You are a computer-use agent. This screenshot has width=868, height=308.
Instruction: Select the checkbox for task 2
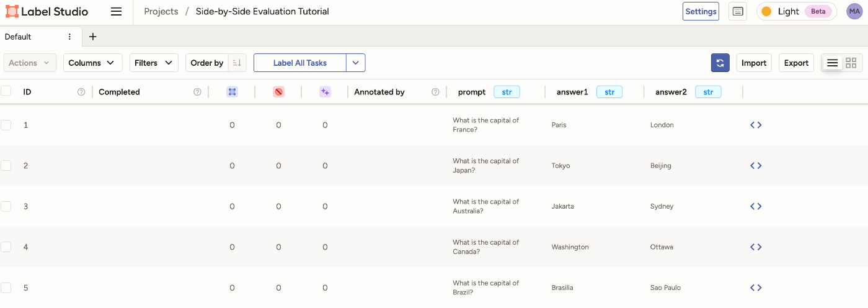click(x=6, y=165)
